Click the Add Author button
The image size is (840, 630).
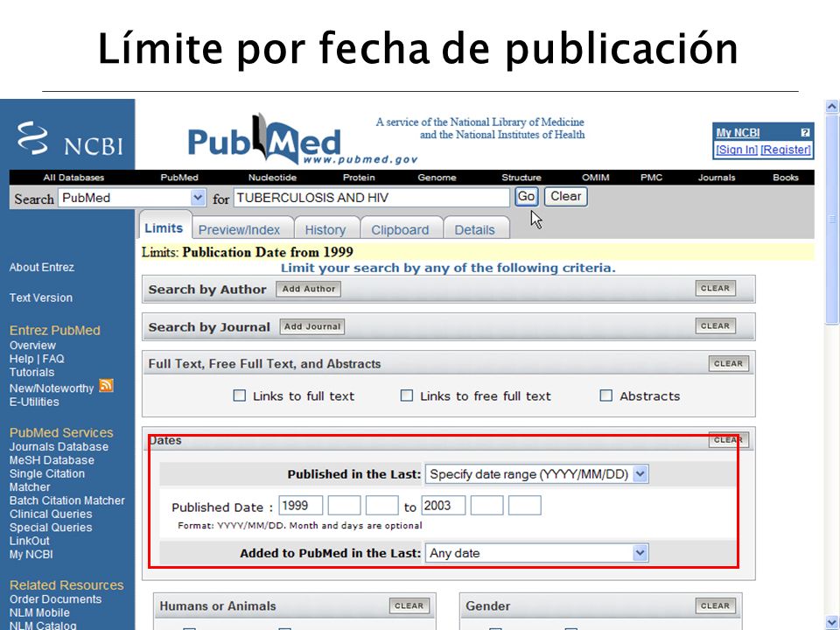(309, 289)
